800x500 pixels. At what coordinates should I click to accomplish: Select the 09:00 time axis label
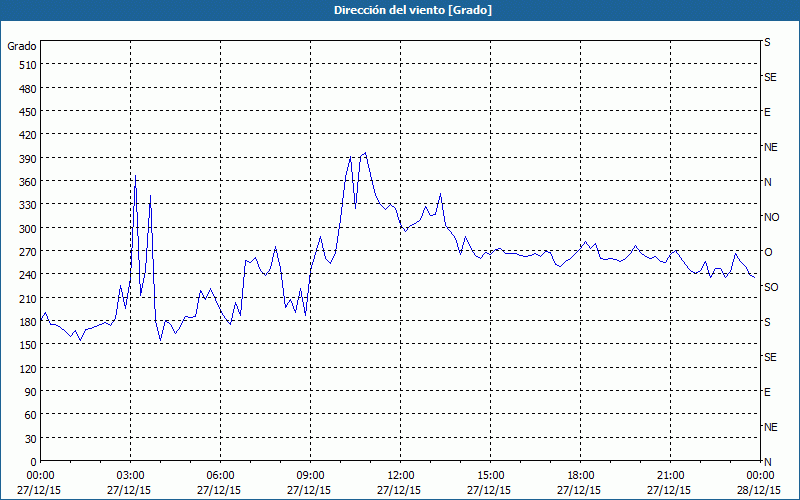[310, 476]
